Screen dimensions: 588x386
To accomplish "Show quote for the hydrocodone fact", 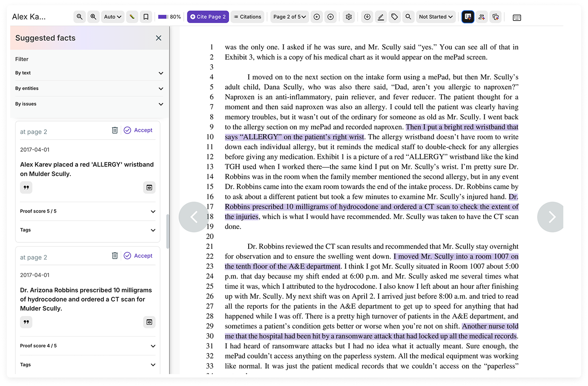I will click(x=26, y=322).
